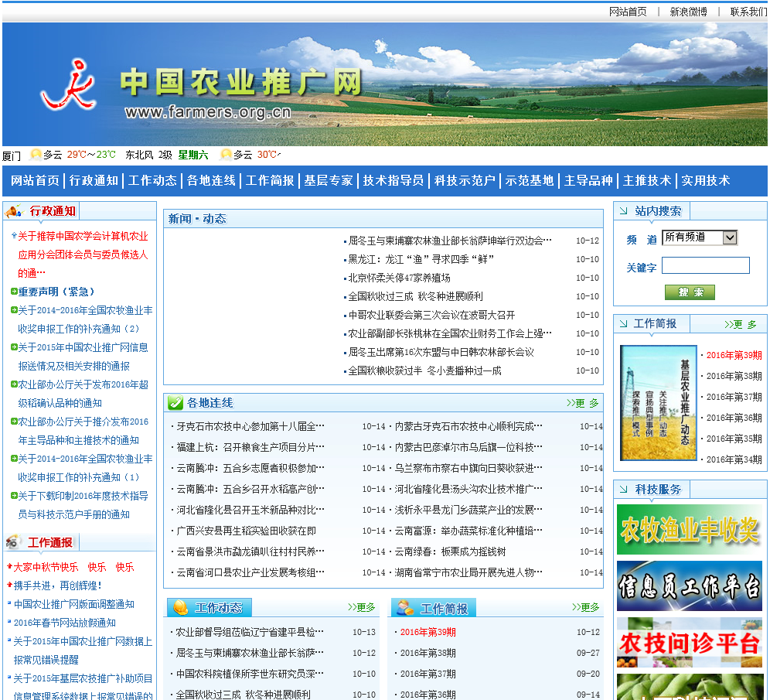Open the 联系我们 top link

coord(748,12)
